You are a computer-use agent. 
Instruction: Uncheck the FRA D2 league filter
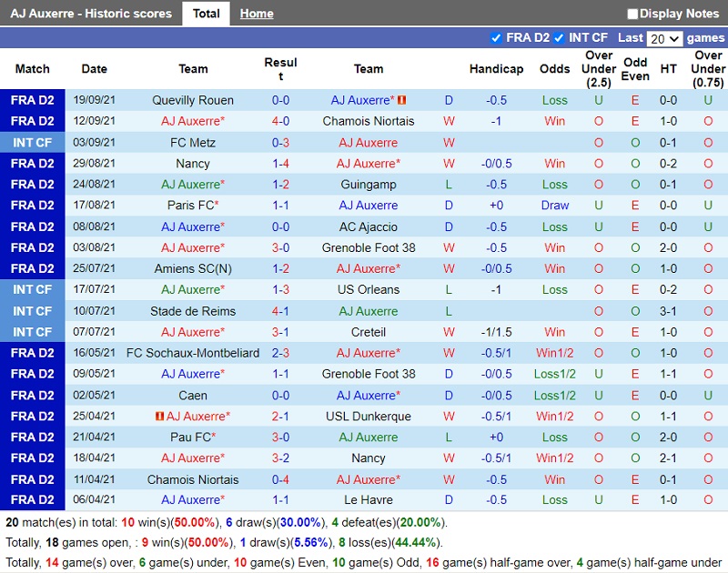[496, 37]
